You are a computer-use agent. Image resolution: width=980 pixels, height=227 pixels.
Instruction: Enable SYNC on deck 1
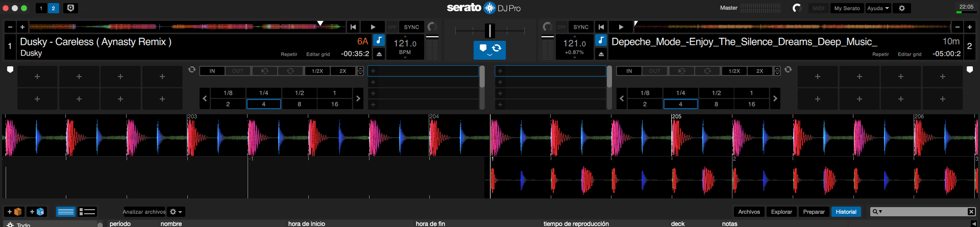(x=411, y=27)
